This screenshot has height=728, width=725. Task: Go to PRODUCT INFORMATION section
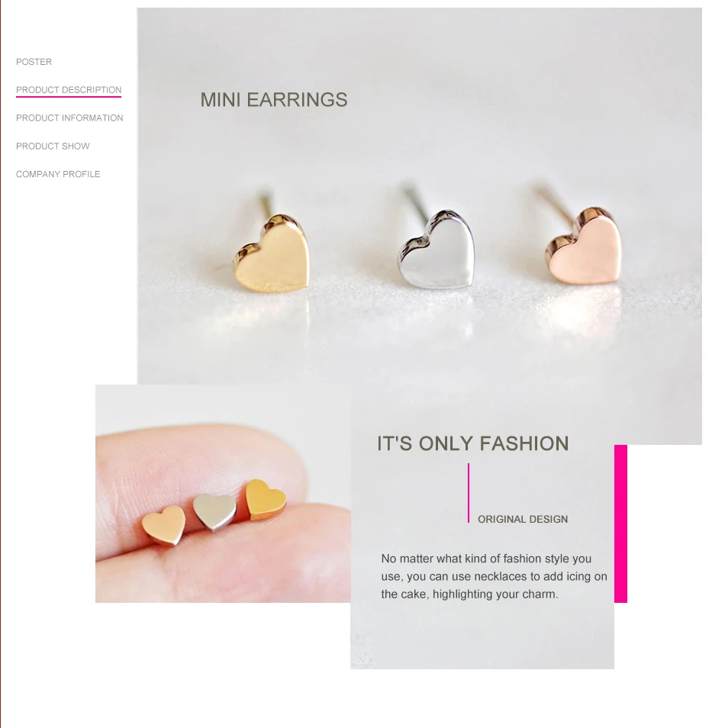(x=69, y=118)
